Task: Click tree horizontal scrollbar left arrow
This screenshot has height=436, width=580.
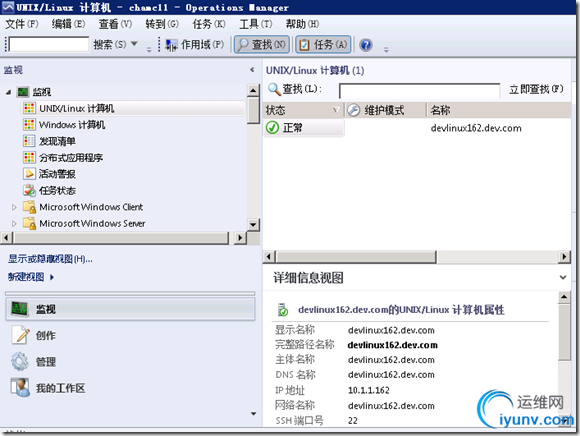Action: click(x=6, y=238)
